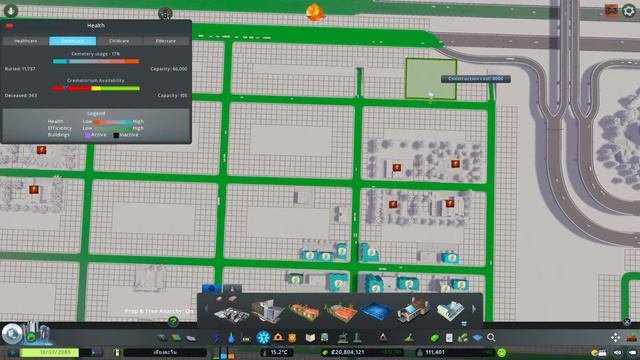This screenshot has width=640, height=360.
Task: Open the Policies document icon
Action: [x=449, y=338]
